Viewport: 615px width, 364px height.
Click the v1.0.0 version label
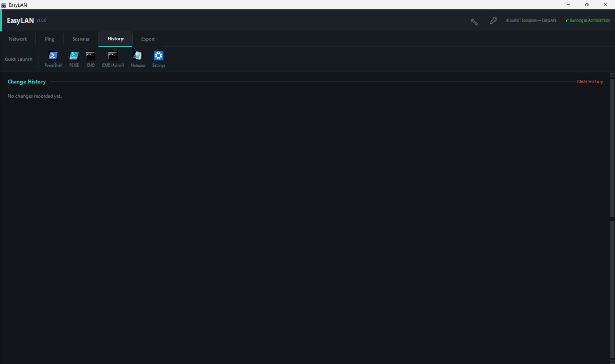(x=42, y=20)
